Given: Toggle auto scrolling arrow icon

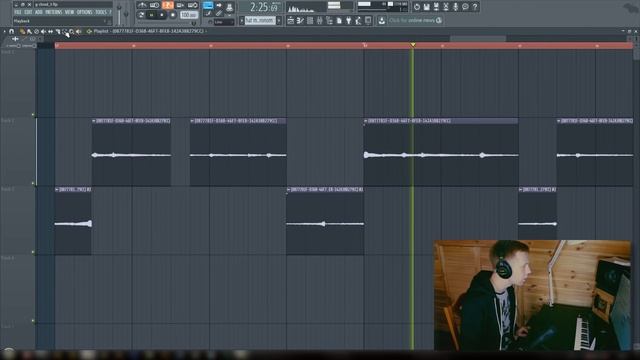Looking at the screenshot, I should click(219, 5).
